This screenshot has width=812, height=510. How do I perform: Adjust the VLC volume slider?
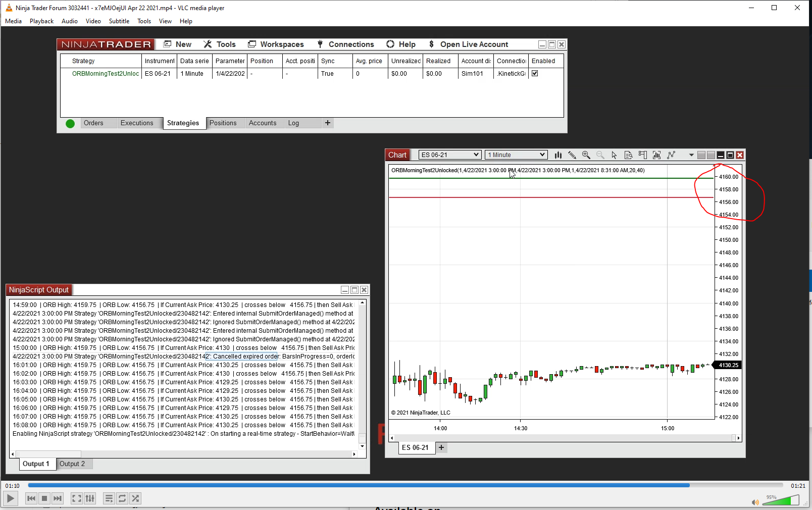(x=780, y=500)
